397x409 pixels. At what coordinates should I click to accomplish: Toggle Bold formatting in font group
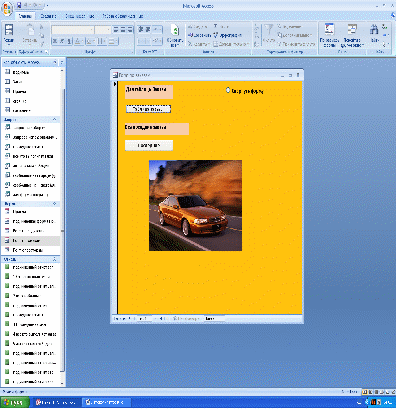55,41
